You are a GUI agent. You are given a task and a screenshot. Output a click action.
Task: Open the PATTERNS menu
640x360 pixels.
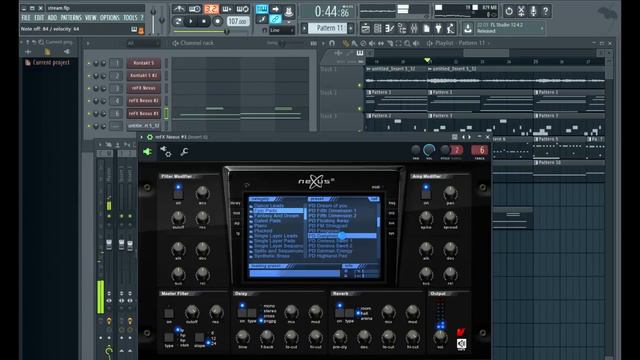coord(71,18)
